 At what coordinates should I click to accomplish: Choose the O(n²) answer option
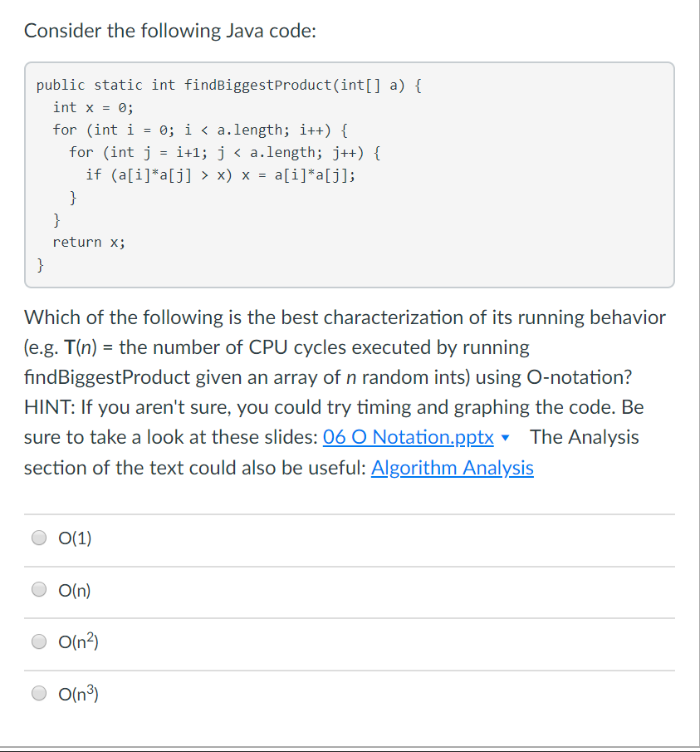(x=38, y=641)
